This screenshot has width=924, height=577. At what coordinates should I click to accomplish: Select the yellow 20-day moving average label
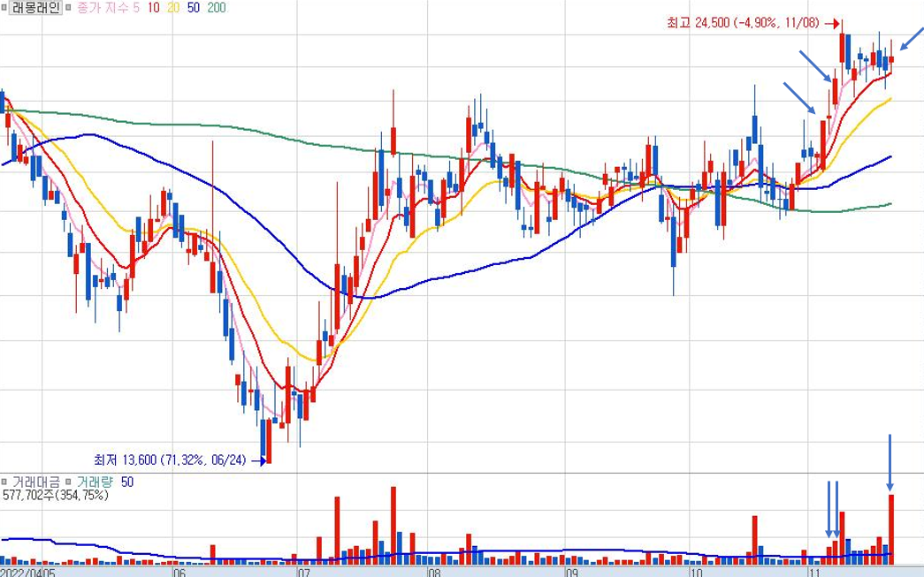point(173,8)
